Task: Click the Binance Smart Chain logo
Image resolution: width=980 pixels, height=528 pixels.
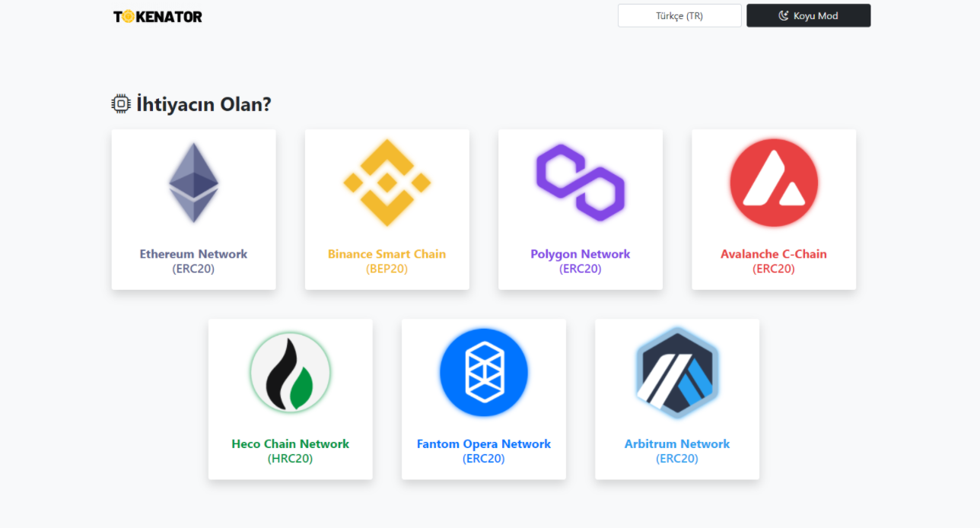Action: [x=387, y=183]
